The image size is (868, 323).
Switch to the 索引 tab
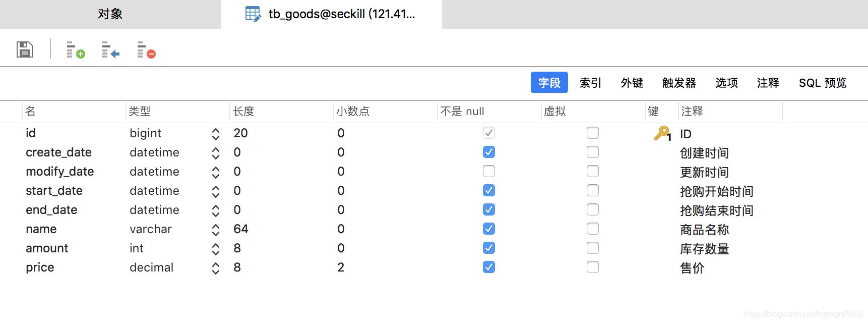(590, 83)
